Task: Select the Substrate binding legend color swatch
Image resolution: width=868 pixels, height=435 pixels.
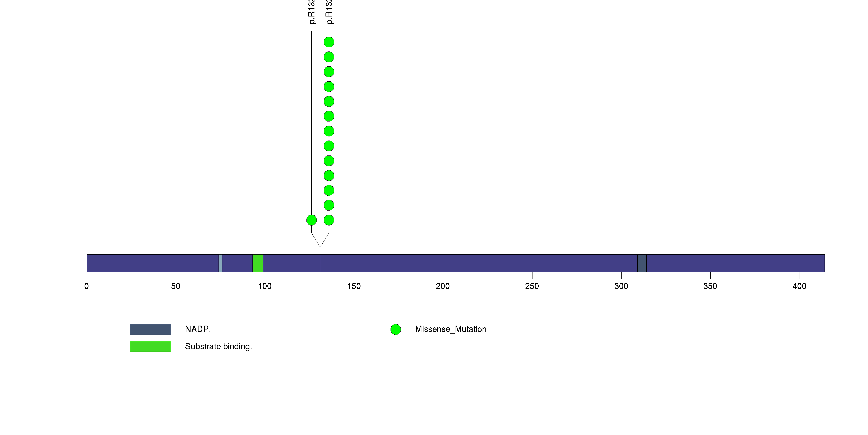Action: point(150,346)
